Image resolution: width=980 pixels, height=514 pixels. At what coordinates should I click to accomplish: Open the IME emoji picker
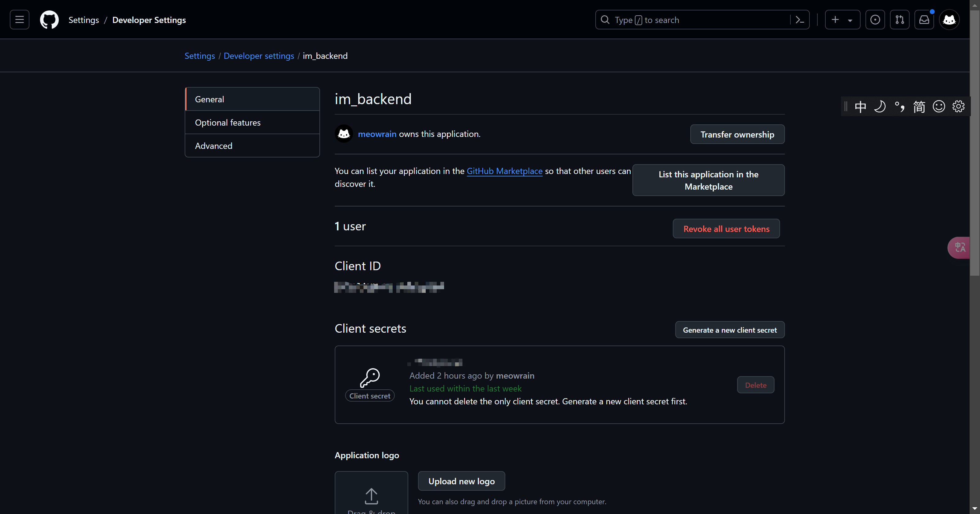click(939, 107)
